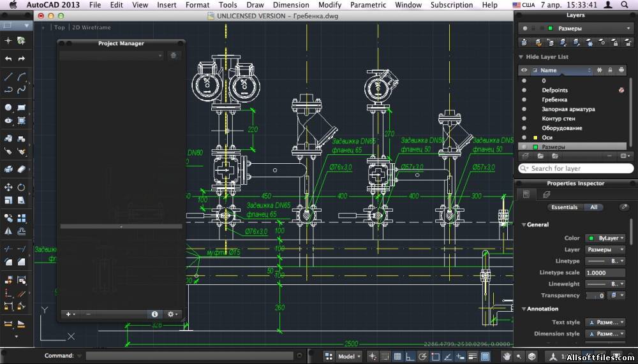Toggle visibility of Оборудование layer

point(524,128)
